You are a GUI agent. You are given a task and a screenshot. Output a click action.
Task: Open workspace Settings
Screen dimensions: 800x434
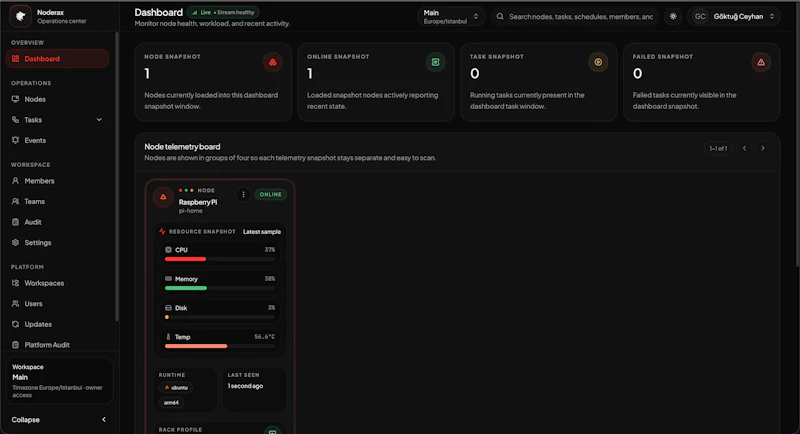tap(57, 243)
